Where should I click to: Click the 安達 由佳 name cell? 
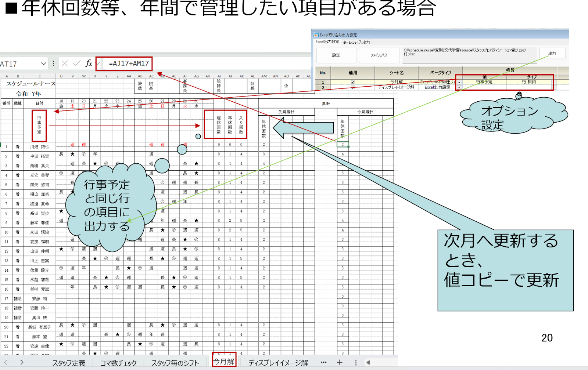click(x=40, y=346)
